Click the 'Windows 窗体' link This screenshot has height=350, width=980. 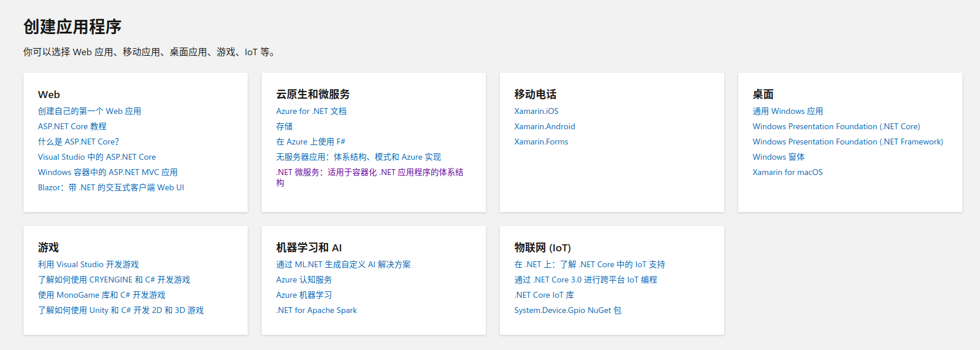[x=779, y=157]
